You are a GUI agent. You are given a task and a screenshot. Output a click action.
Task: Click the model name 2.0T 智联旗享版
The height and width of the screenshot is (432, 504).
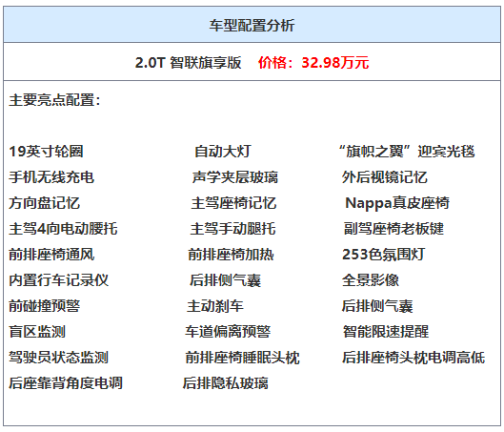click(x=188, y=62)
